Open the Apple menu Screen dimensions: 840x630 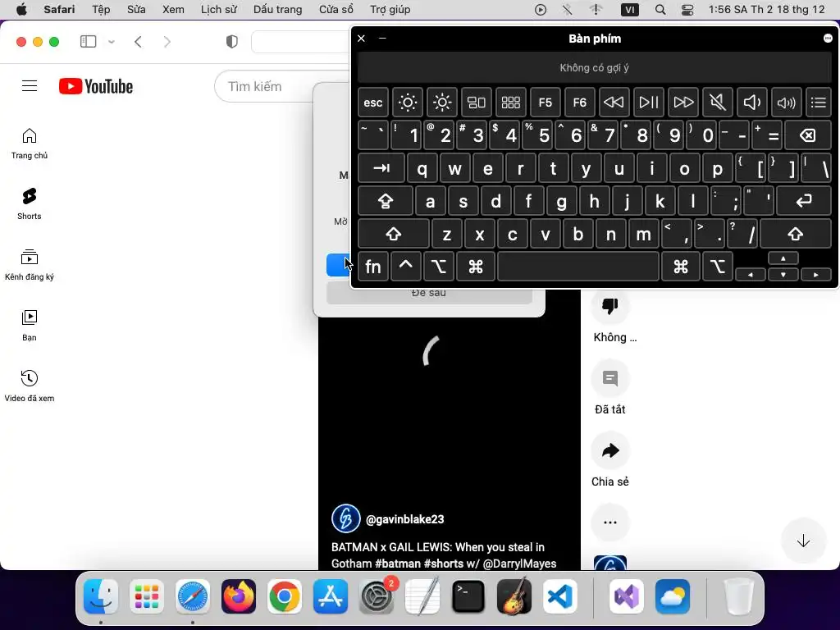21,10
